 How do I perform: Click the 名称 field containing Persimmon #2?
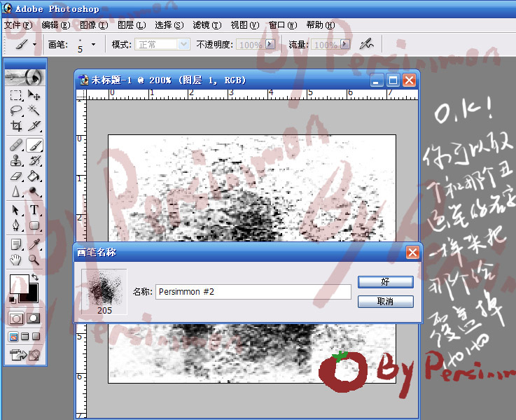click(253, 292)
